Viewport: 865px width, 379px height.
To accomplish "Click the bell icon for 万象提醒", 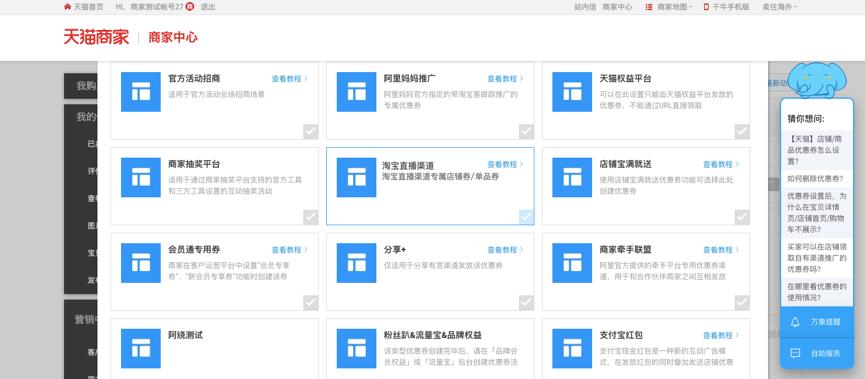I will [x=795, y=322].
